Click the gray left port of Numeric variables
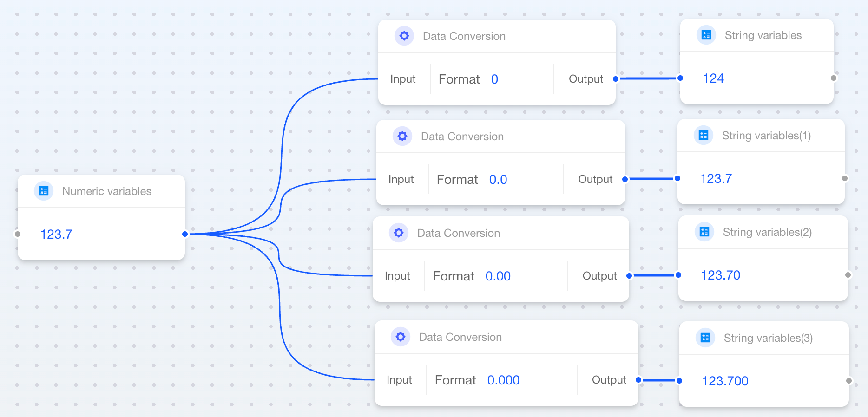Viewport: 868px width, 417px height. click(x=18, y=234)
